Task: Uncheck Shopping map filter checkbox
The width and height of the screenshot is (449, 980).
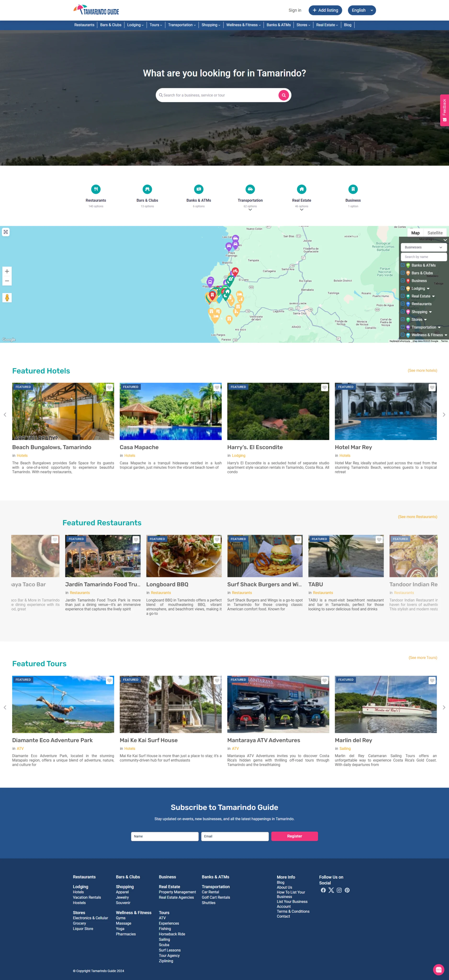Action: tap(403, 312)
